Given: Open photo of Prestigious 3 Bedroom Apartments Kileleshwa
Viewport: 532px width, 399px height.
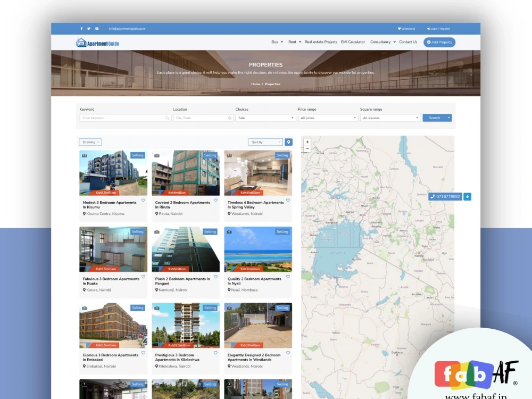Looking at the screenshot, I should [x=186, y=326].
